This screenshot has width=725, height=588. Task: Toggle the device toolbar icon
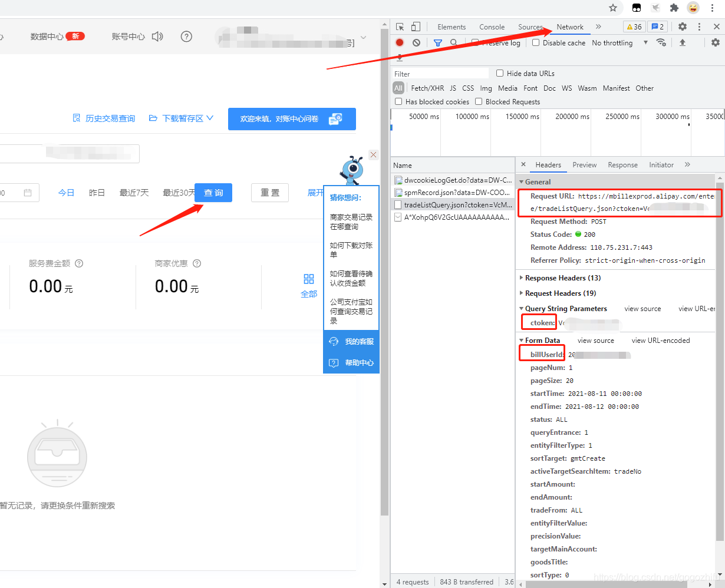(416, 27)
